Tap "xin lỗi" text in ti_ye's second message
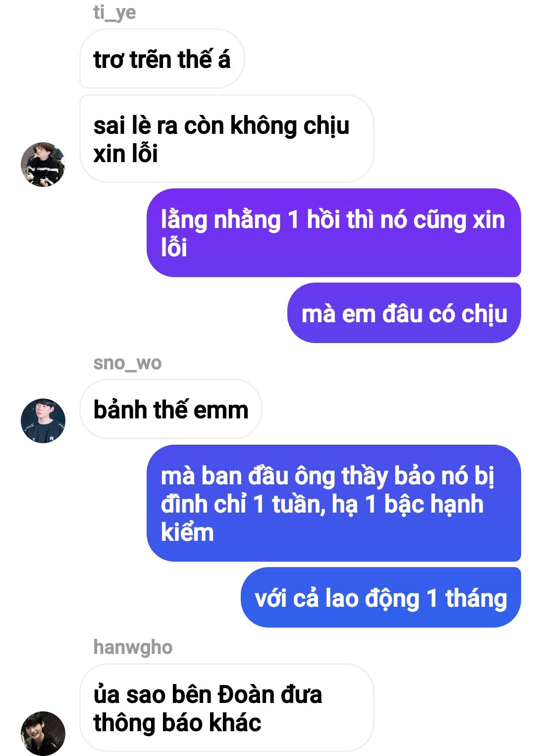The image size is (535, 756). tap(125, 154)
